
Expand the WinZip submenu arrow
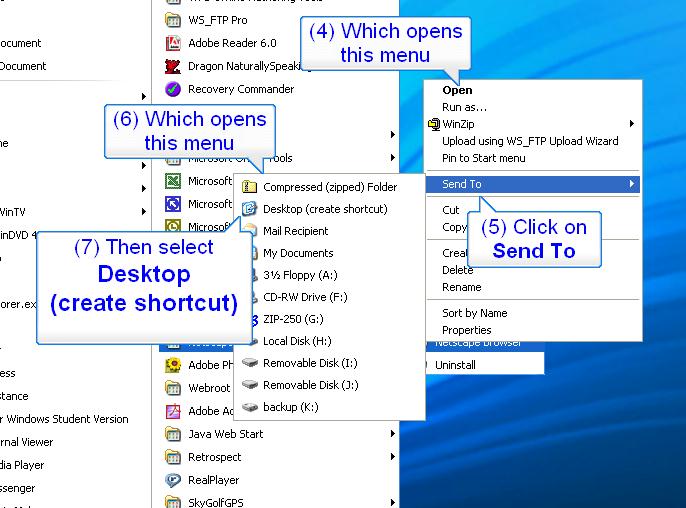click(632, 124)
